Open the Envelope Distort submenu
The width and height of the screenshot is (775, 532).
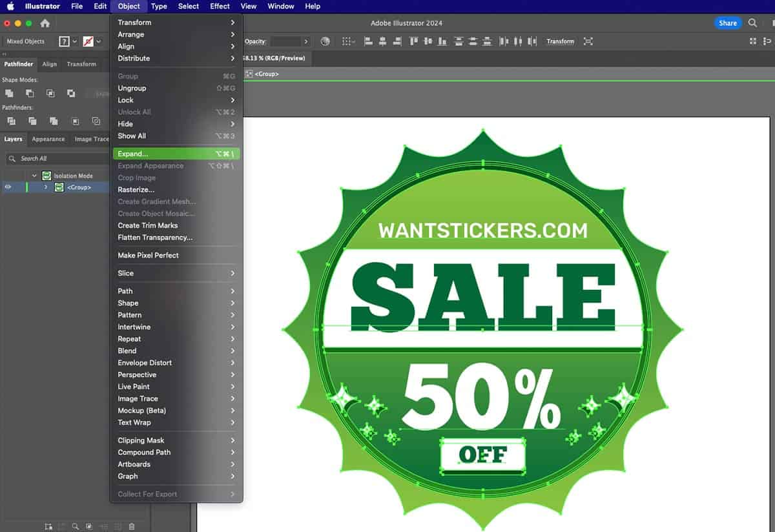176,363
